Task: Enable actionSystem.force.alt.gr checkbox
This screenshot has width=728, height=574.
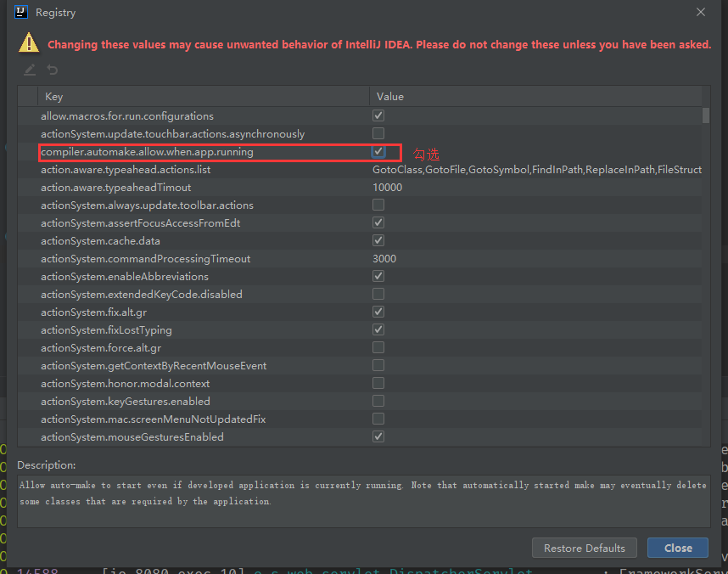Action: 378,347
